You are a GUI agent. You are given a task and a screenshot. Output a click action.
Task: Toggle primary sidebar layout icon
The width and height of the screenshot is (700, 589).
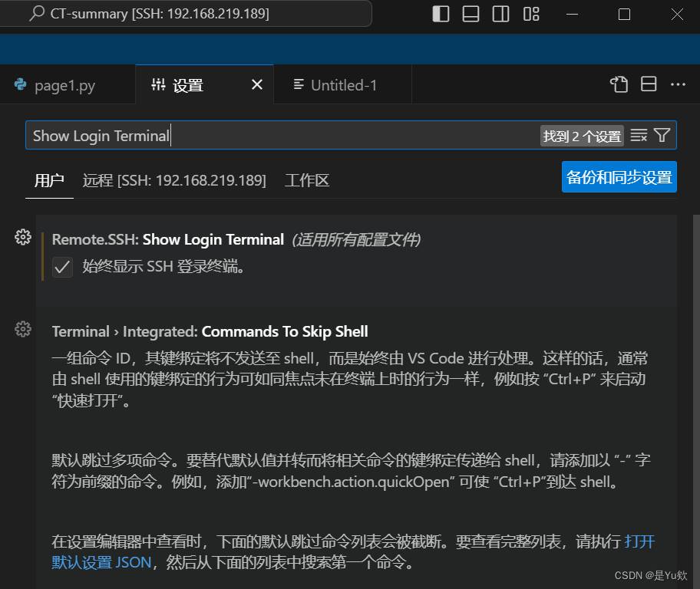[x=441, y=14]
